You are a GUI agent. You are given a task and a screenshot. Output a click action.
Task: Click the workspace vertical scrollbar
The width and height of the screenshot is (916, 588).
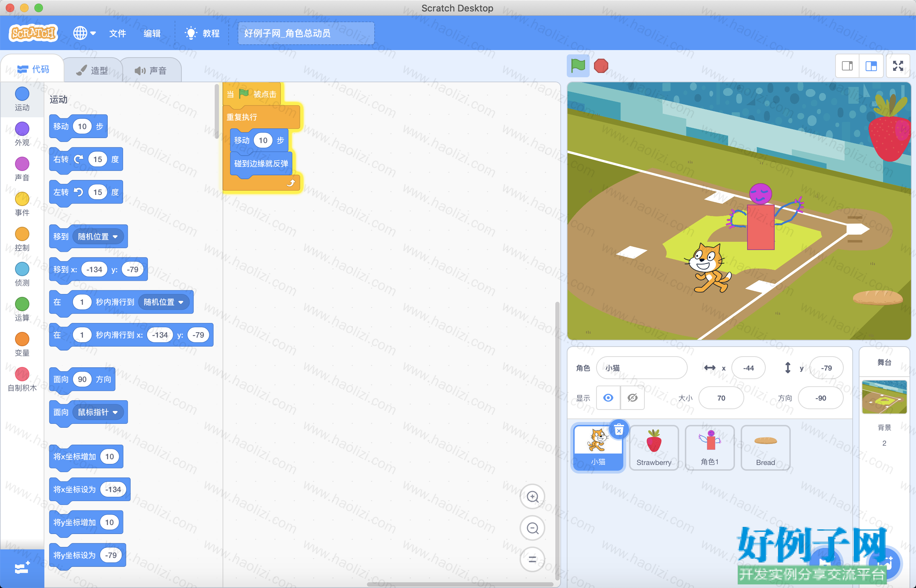click(557, 441)
